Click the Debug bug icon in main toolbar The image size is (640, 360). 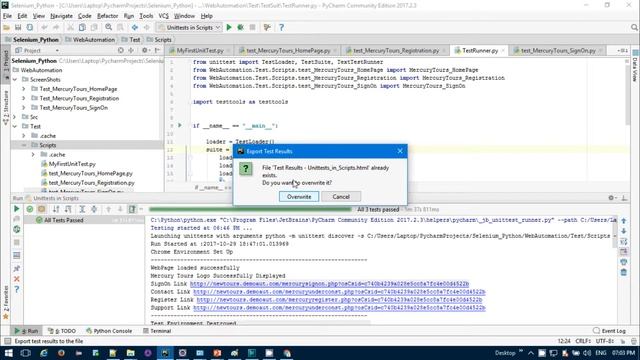[240, 27]
